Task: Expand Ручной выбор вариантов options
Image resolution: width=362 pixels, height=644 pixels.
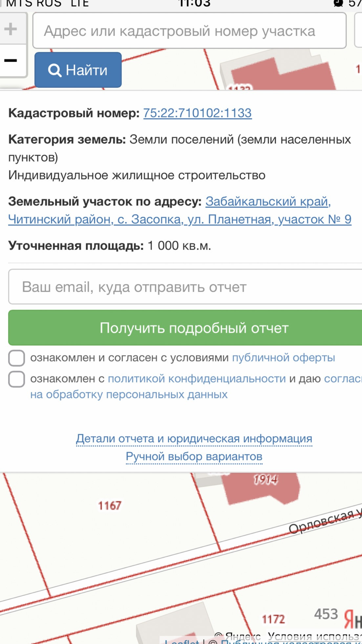Action: [194, 456]
